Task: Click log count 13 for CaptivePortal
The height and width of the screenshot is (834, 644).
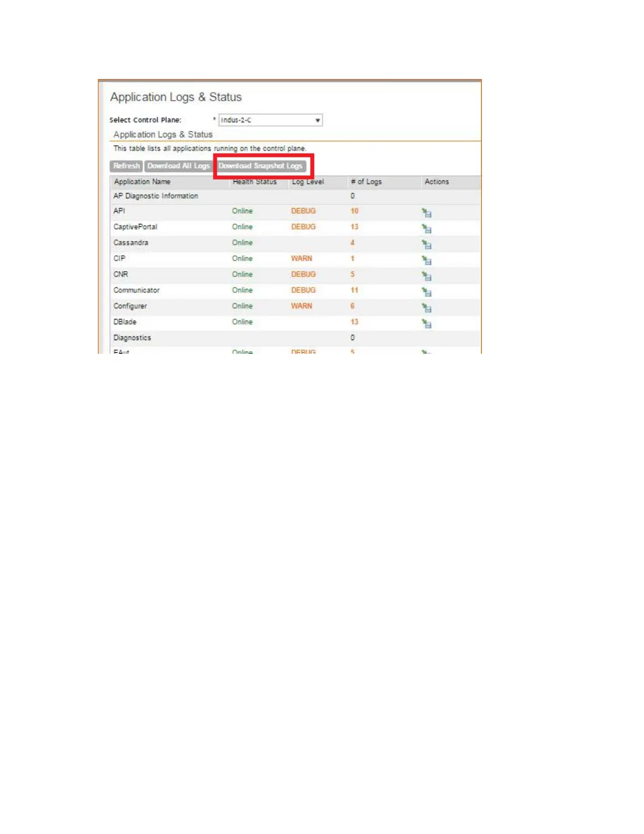Action: tap(354, 227)
